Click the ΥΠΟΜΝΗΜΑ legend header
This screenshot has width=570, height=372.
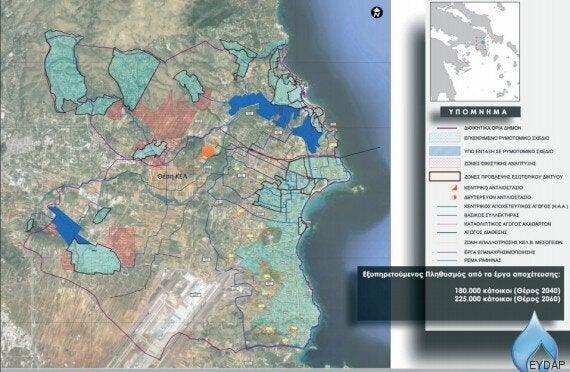click(480, 112)
